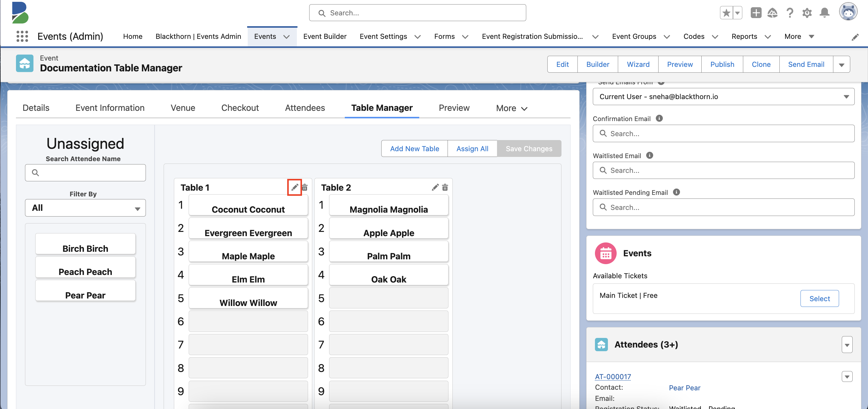The height and width of the screenshot is (409, 868).
Task: Click the Search Attendee Name input field
Action: 85,172
